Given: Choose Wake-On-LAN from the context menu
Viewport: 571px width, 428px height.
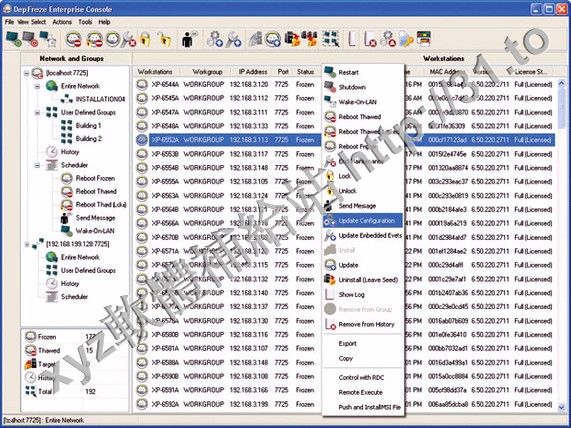Looking at the screenshot, I should [x=363, y=102].
